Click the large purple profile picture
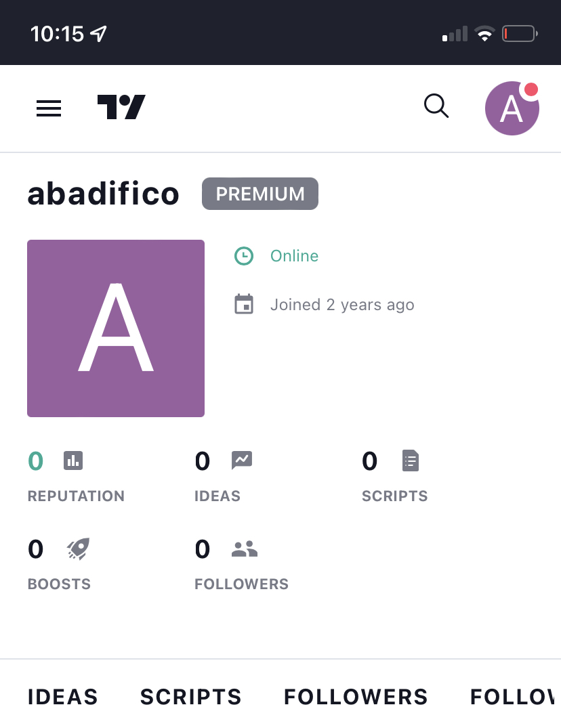Image resolution: width=561 pixels, height=728 pixels. 116,328
